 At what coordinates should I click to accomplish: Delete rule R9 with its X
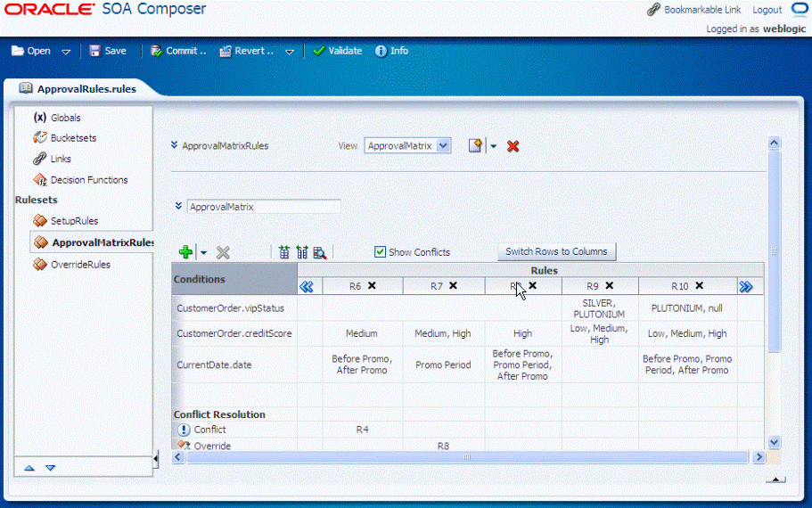point(610,285)
